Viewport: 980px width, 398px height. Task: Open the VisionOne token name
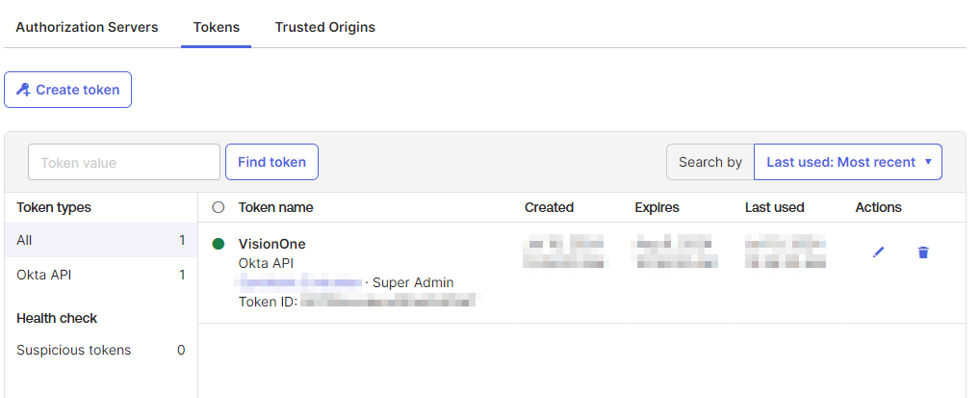[271, 244]
